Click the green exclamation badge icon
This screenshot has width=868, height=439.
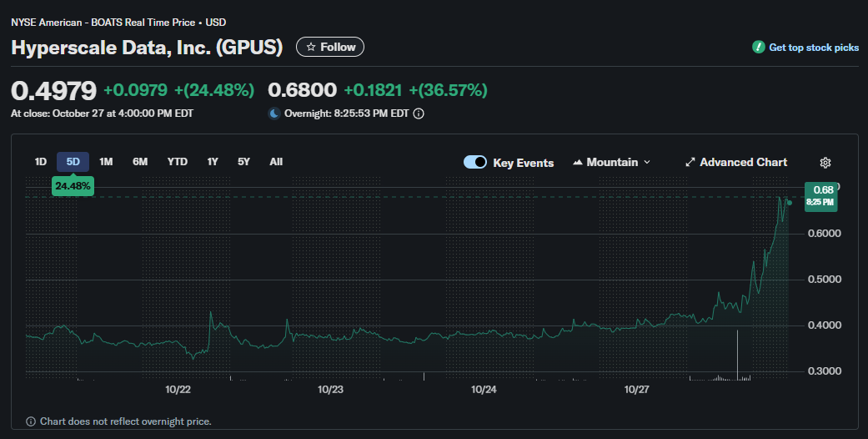pyautogui.click(x=759, y=47)
